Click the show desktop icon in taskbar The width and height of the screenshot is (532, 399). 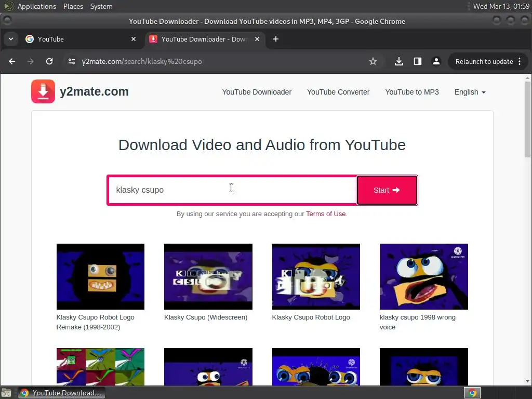tap(6, 393)
